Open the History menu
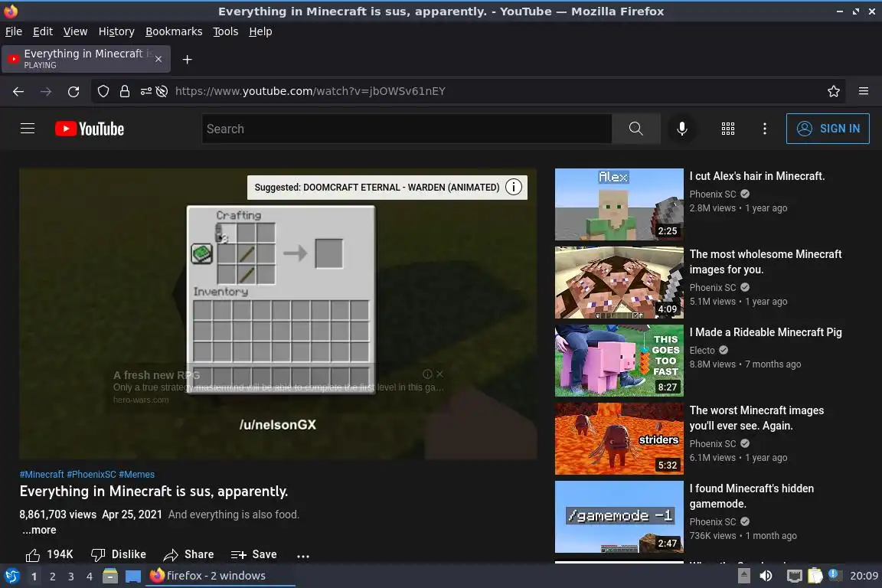The image size is (882, 588). pos(116,31)
